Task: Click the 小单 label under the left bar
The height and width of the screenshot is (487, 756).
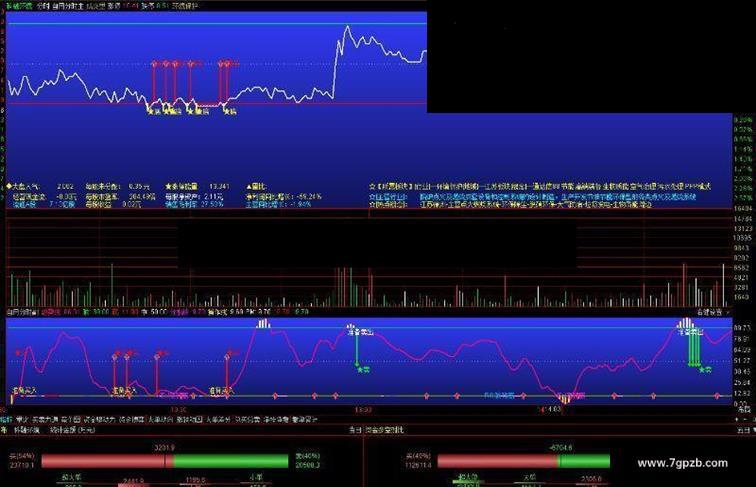Action: click(256, 477)
